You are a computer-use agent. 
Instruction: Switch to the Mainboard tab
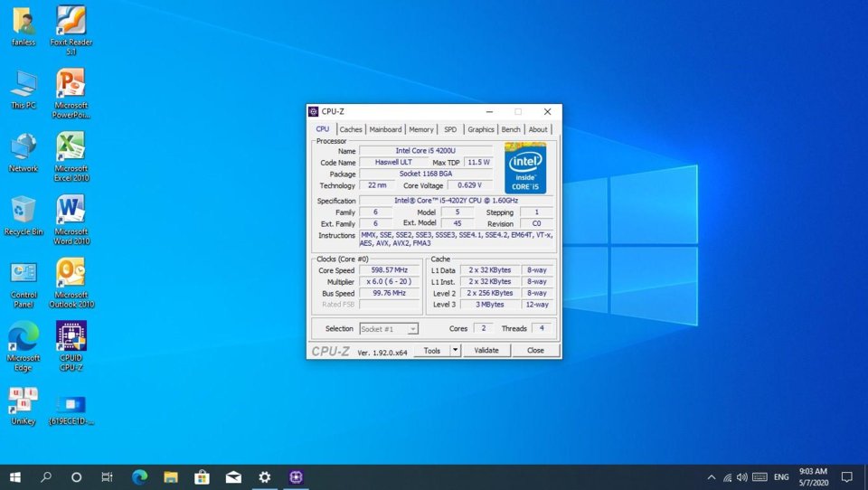tap(385, 129)
